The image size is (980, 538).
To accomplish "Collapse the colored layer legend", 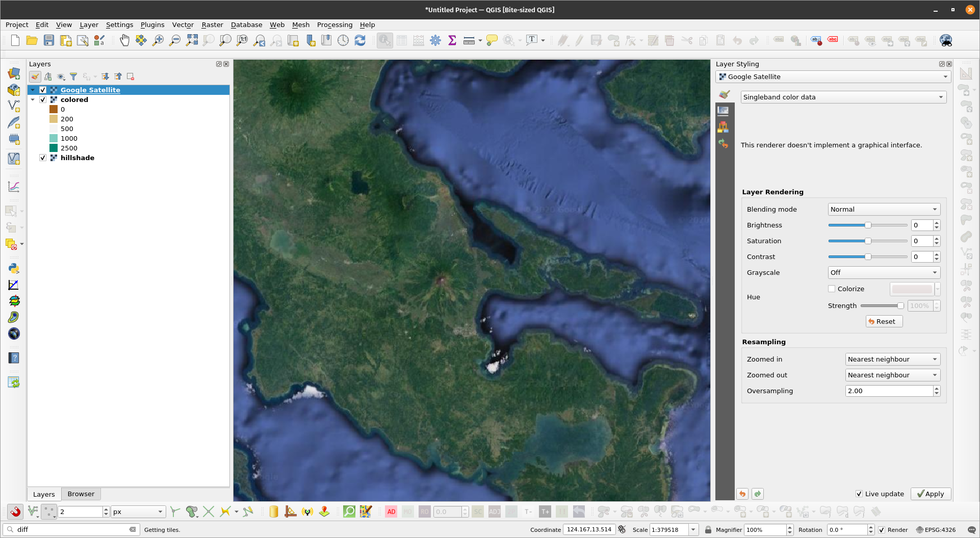I will click(33, 99).
